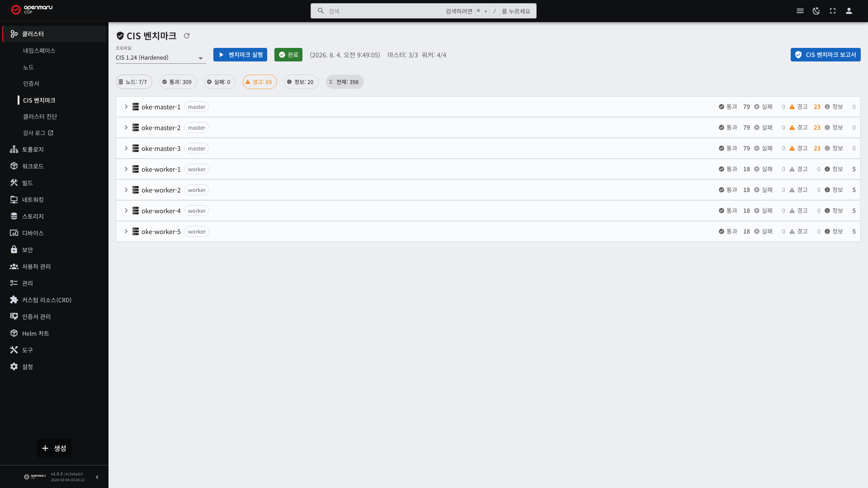This screenshot has width=868, height=488.
Task: Toggle 실패: 0 filter chip
Action: point(220,82)
